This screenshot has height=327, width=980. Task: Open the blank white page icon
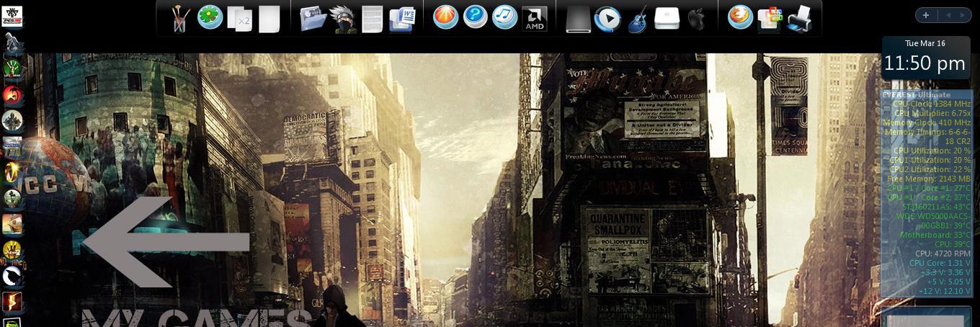tap(269, 19)
